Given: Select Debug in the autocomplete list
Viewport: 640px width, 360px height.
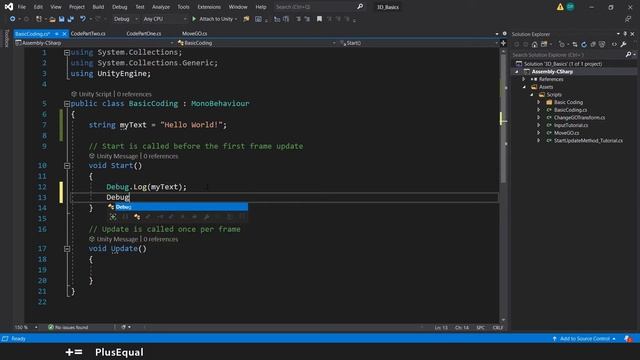Looking at the screenshot, I should click(x=178, y=207).
